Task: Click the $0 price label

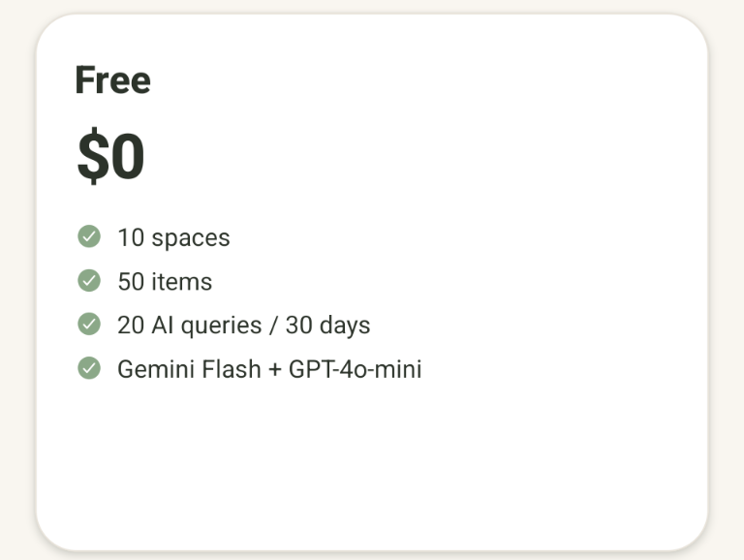Action: [110, 157]
